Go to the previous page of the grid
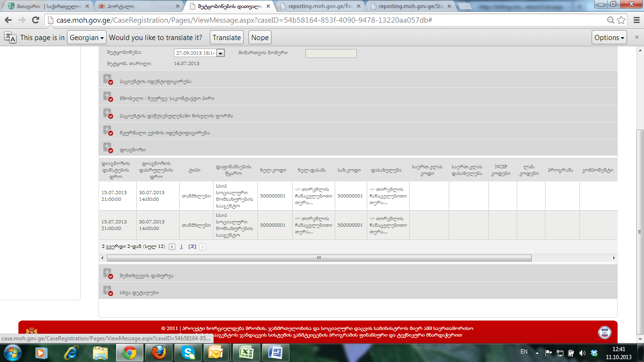 (172, 247)
